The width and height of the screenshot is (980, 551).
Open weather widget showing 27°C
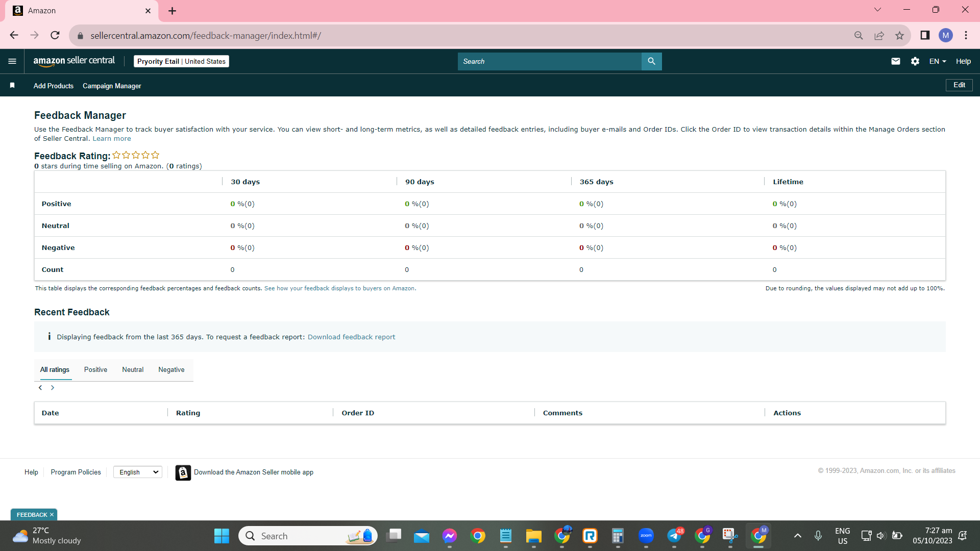coord(47,536)
